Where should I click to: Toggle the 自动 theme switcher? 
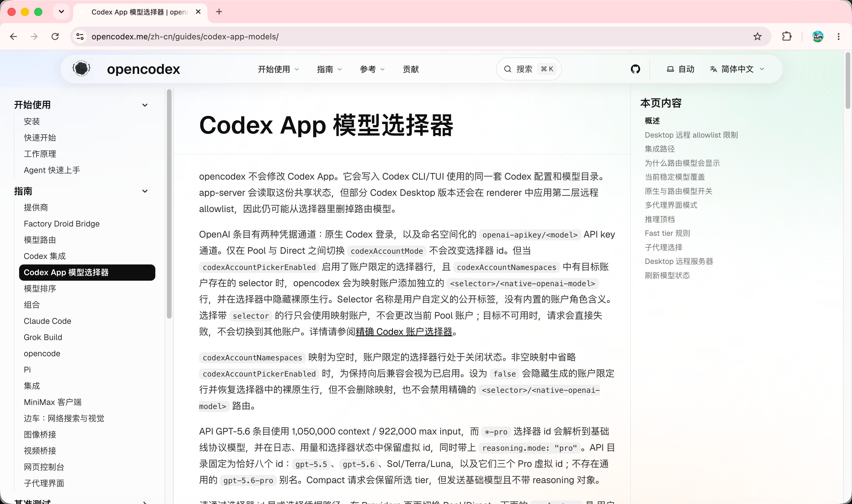click(x=680, y=69)
